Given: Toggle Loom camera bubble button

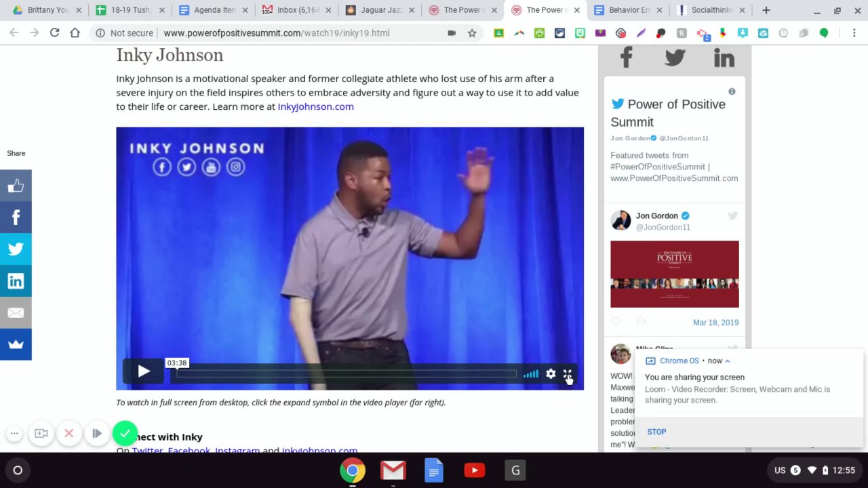Looking at the screenshot, I should (41, 433).
